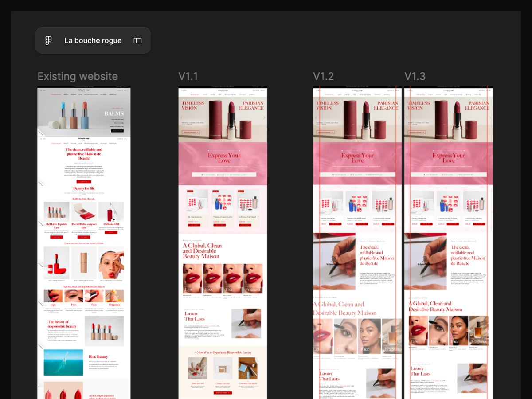This screenshot has width=532, height=399.
Task: Select the V1.2 frame label
Action: click(x=324, y=76)
